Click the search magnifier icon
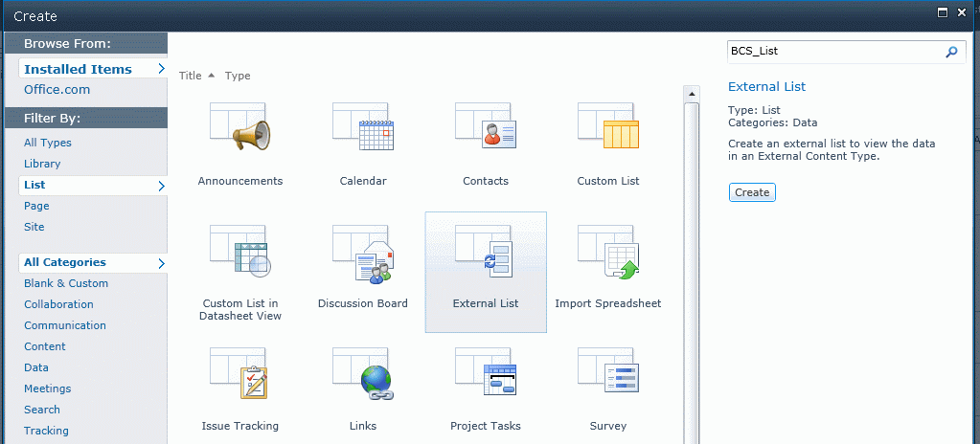This screenshot has height=444, width=980. click(x=951, y=52)
